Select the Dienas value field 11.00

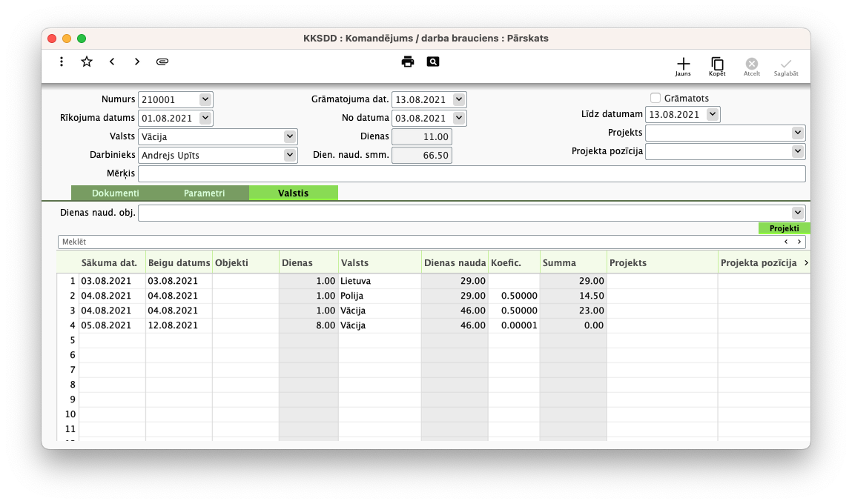tap(422, 137)
